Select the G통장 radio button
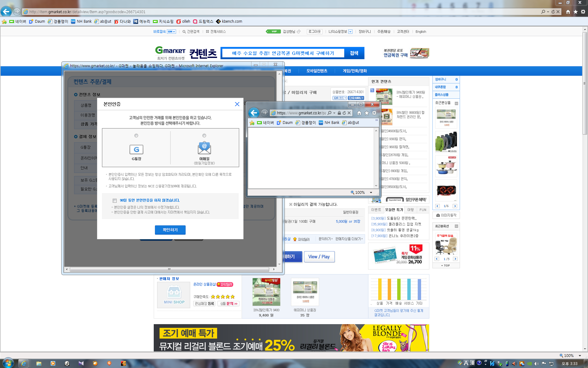The height and width of the screenshot is (368, 588). 136,136
